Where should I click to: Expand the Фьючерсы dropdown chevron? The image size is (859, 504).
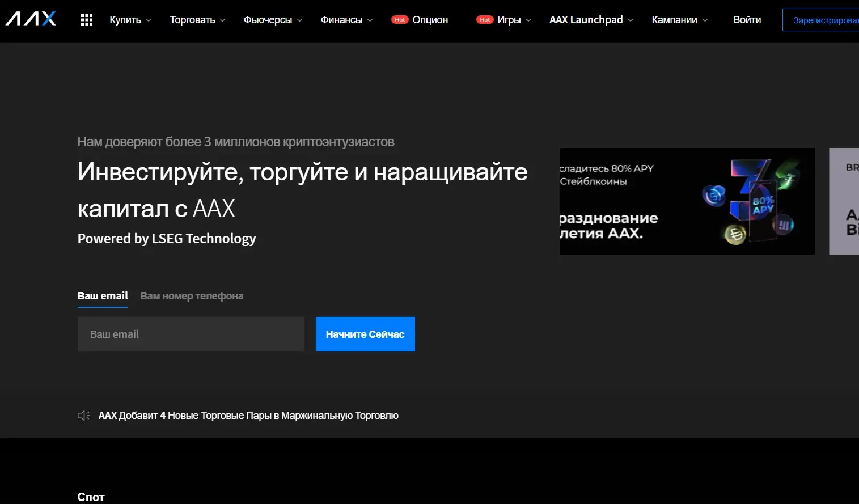pyautogui.click(x=300, y=20)
